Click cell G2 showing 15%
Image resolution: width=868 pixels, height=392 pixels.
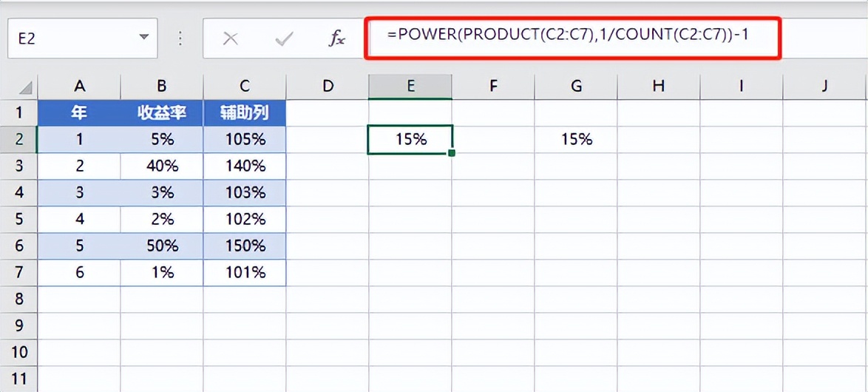point(576,140)
